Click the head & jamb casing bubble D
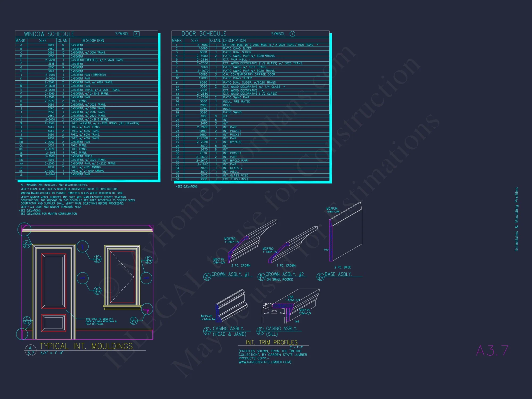The width and height of the screenshot is (532, 399). (207, 331)
